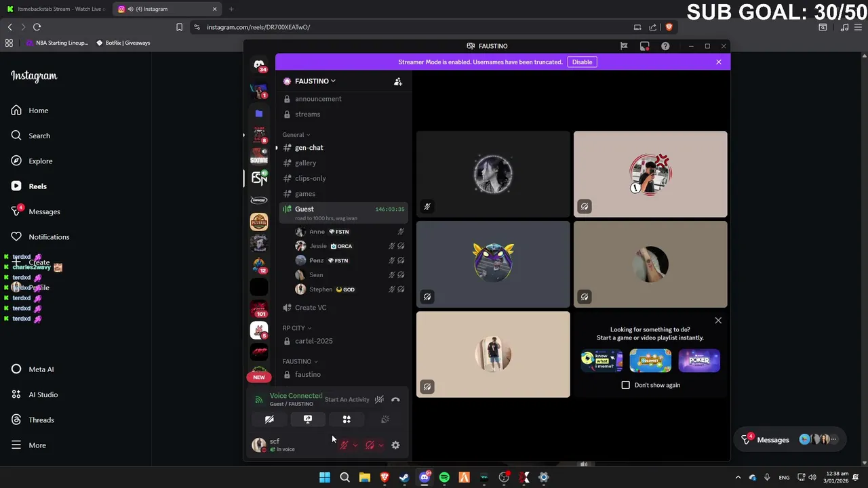Open the BotRix Giveaways bookmark
868x488 pixels.
coord(123,43)
